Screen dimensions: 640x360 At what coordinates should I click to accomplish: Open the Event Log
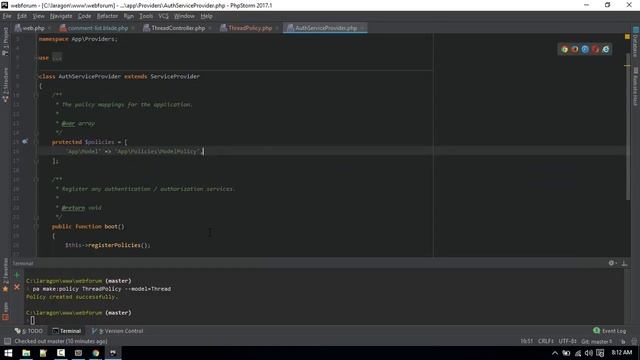coord(609,331)
